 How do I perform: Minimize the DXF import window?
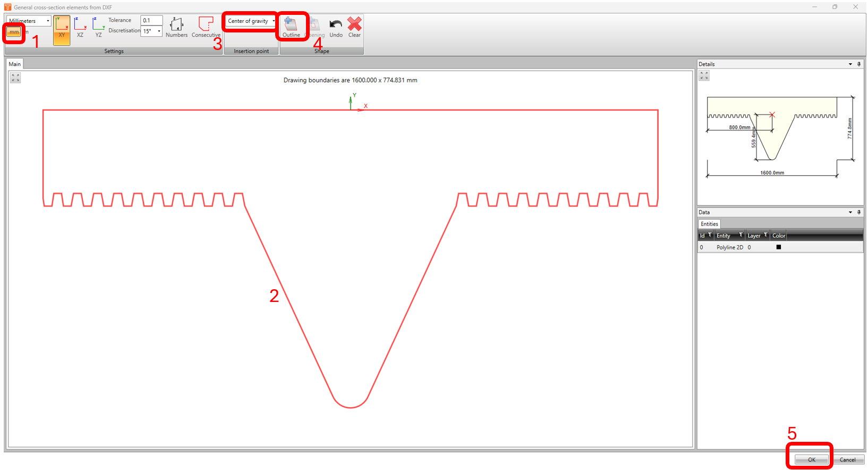815,7
